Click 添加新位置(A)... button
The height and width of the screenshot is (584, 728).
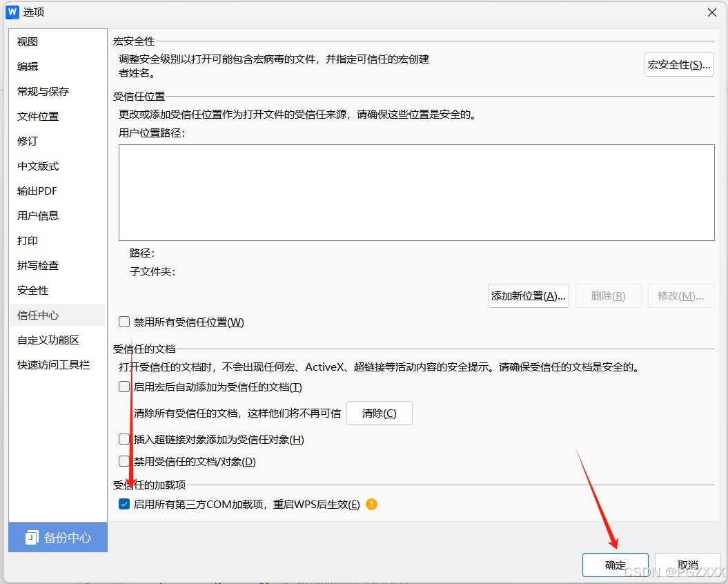[x=529, y=296]
